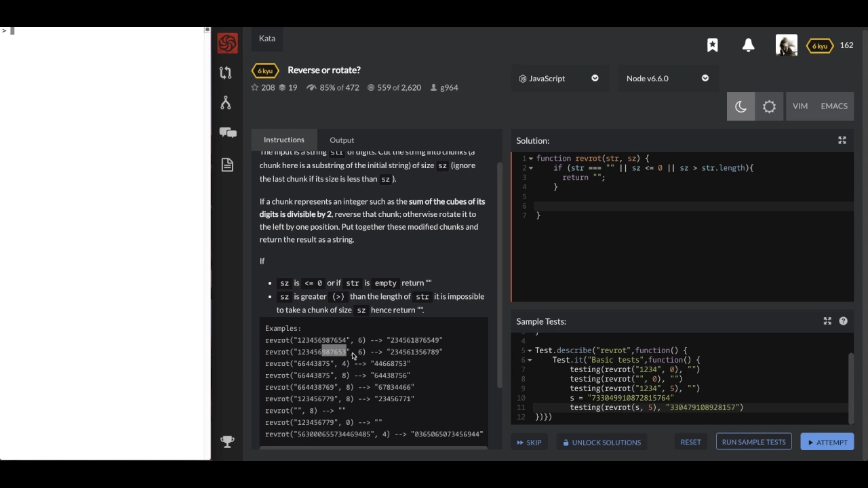Click empty line 6 in solution editor
The height and width of the screenshot is (488, 868).
click(x=693, y=206)
